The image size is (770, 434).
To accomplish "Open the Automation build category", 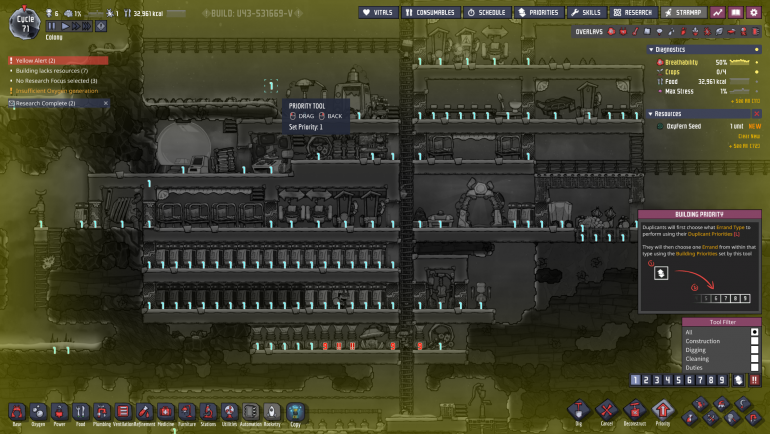I will click(250, 412).
